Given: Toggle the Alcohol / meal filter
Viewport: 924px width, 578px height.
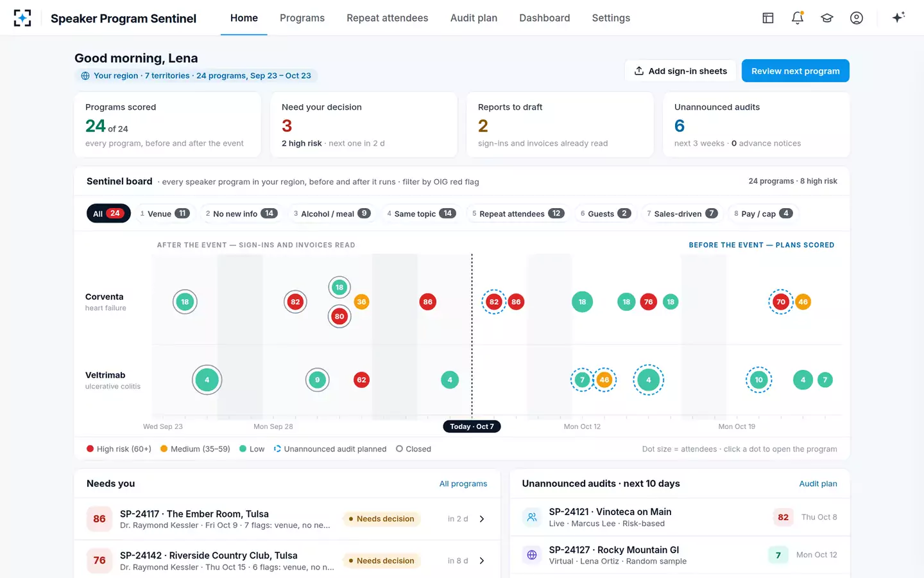Looking at the screenshot, I should (332, 213).
